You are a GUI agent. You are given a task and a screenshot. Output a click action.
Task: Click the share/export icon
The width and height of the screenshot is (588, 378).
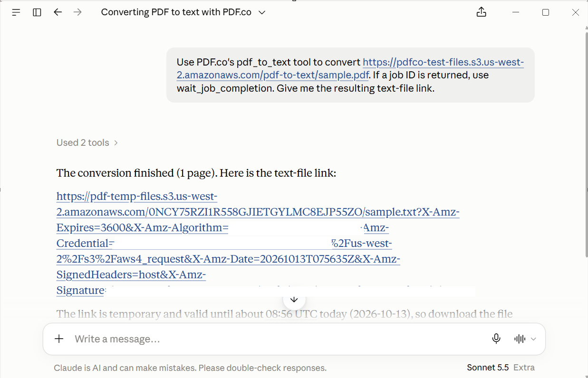[482, 12]
